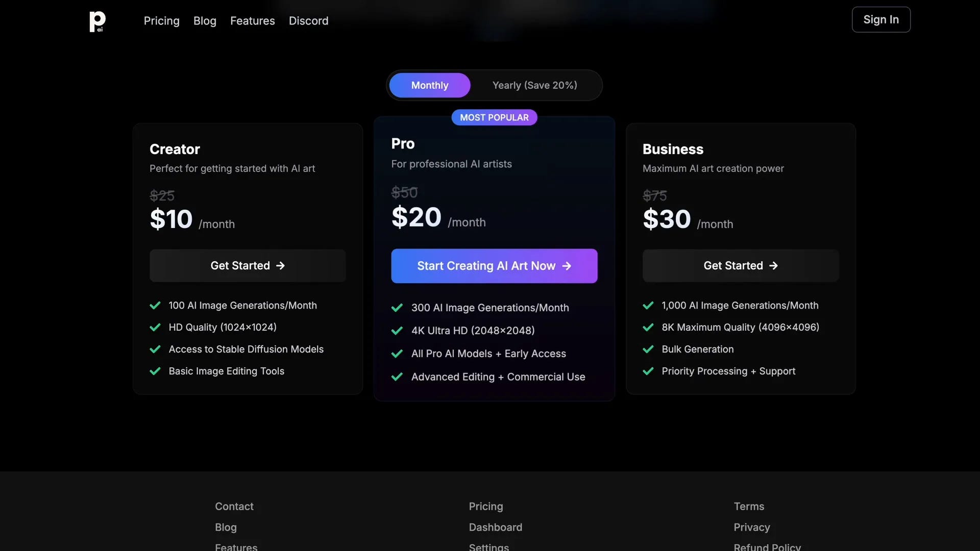Click Get Started on the Creator plan
This screenshot has height=551, width=980.
pos(248,265)
